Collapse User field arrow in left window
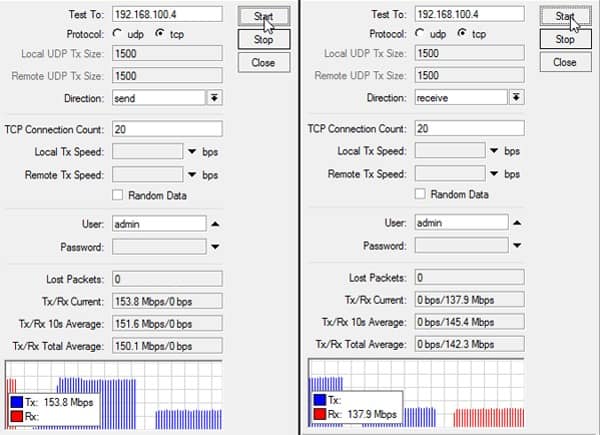 215,224
